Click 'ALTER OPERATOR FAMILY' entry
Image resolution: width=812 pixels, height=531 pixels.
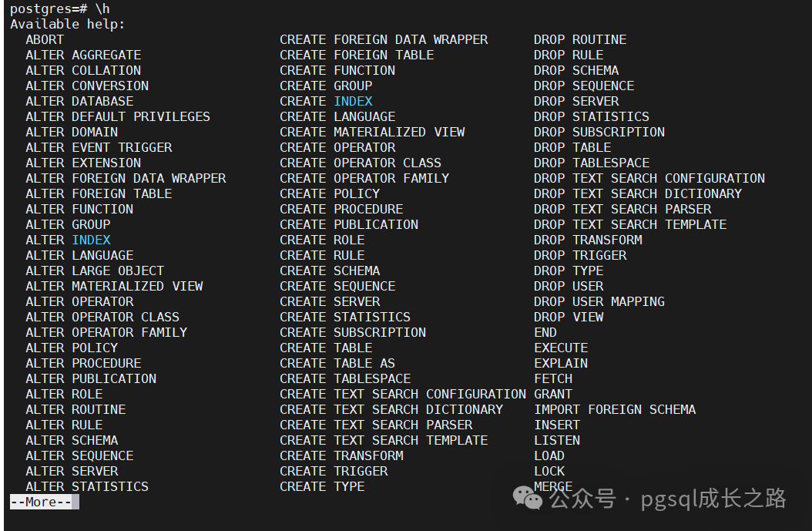click(x=106, y=333)
